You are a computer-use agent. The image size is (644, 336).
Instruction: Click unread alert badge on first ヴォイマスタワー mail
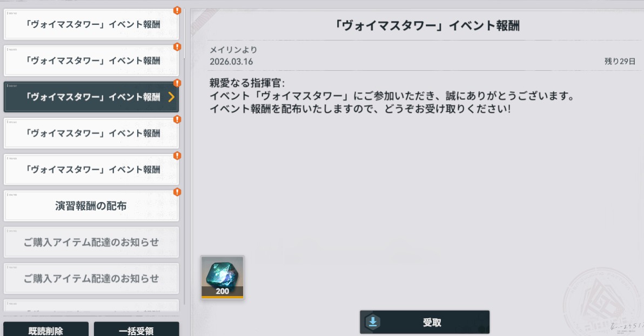click(177, 11)
